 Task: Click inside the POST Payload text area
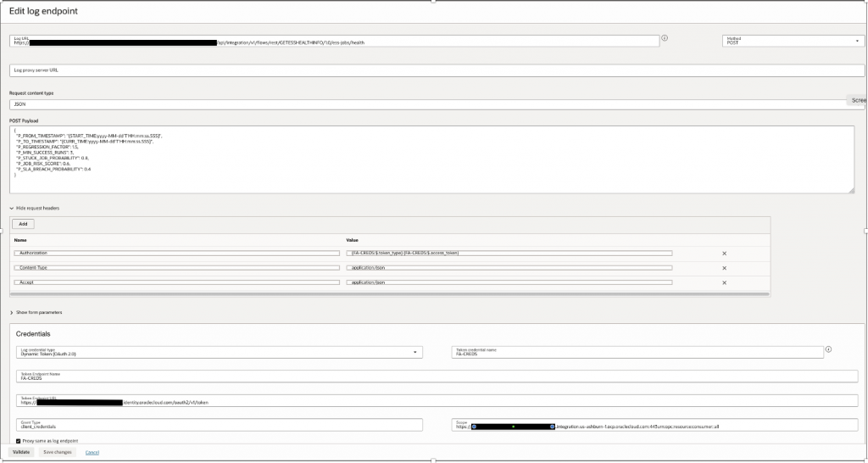[431, 160]
